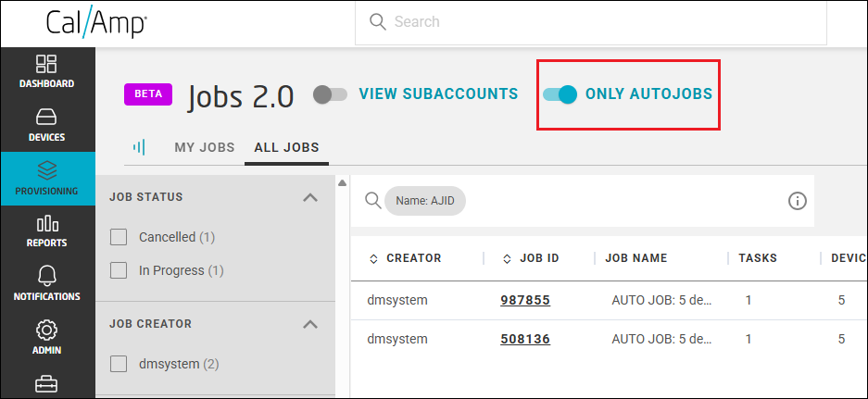Viewport: 868px width, 399px height.
Task: Click the info icon in filter bar
Action: point(798,201)
